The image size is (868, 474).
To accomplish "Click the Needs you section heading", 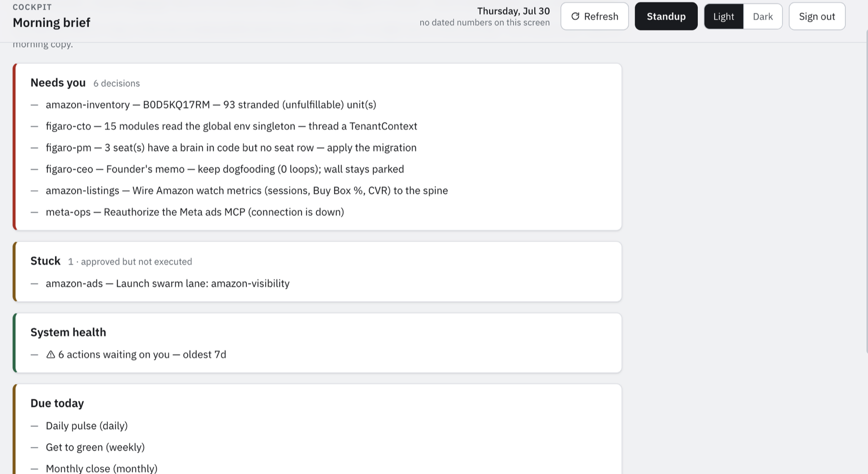I will [58, 83].
